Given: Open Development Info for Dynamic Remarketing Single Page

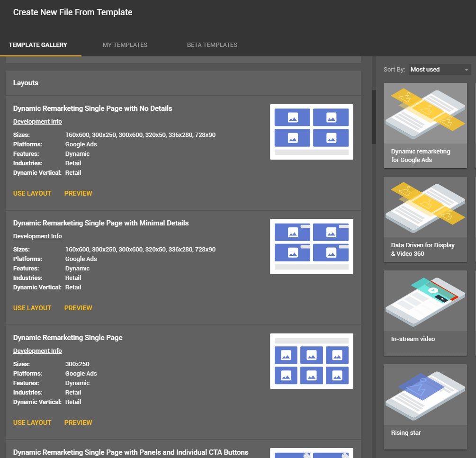Looking at the screenshot, I should coord(37,350).
